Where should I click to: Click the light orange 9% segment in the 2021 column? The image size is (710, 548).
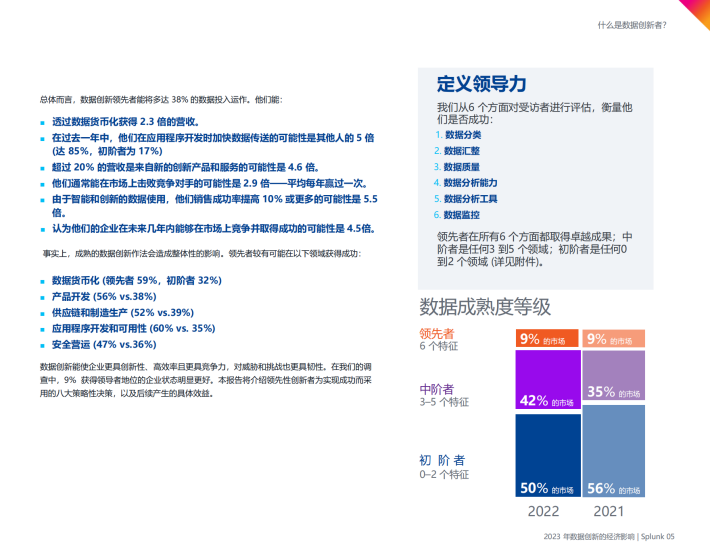coord(613,339)
